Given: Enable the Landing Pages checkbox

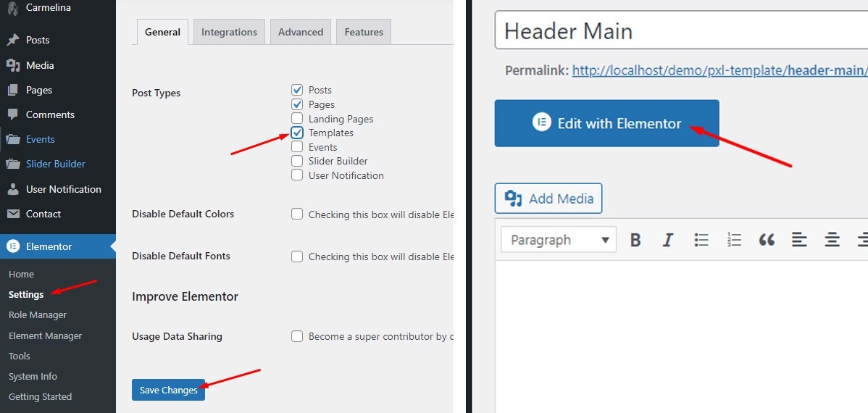Looking at the screenshot, I should [297, 119].
